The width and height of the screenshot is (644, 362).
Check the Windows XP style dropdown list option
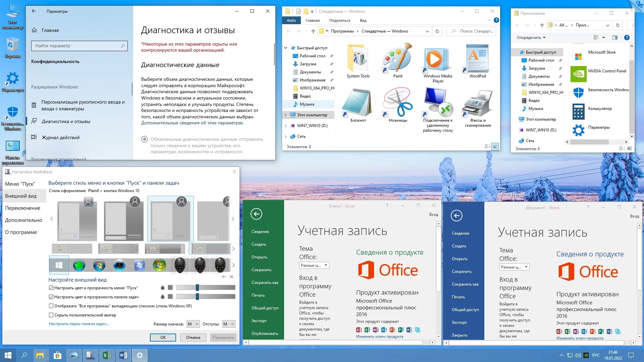pos(51,306)
